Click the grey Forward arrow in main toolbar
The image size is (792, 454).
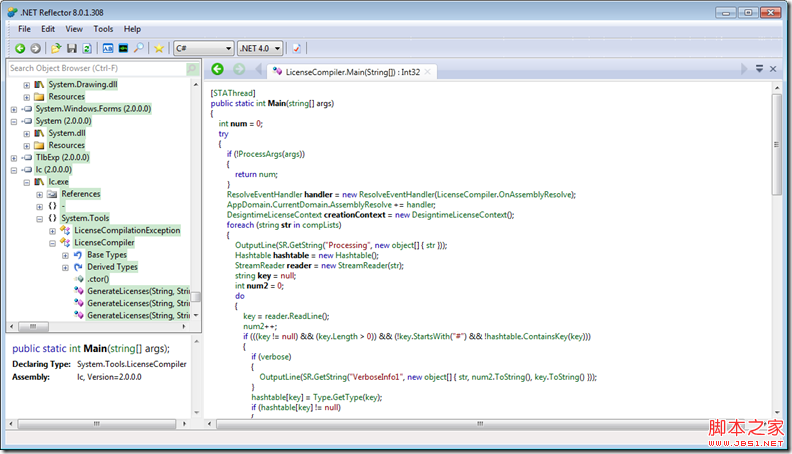tap(35, 48)
